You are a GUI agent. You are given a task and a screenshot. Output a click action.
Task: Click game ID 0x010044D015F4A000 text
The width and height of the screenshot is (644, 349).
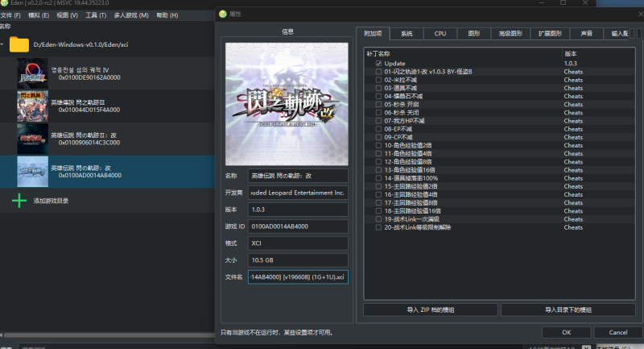pyautogui.click(x=89, y=110)
